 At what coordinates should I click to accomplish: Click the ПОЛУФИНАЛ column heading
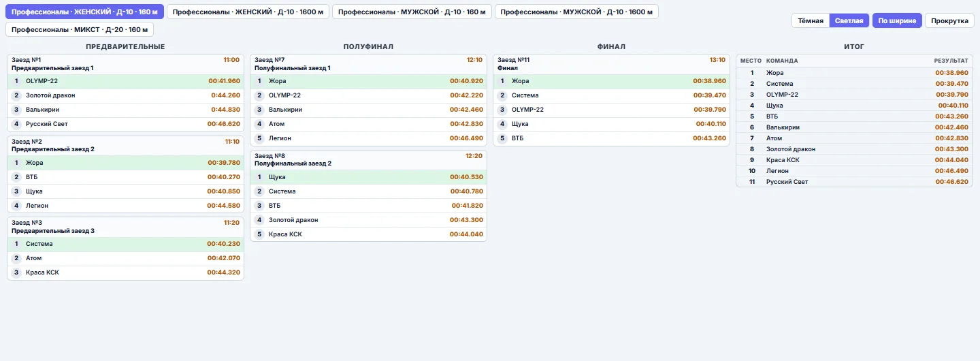point(368,46)
